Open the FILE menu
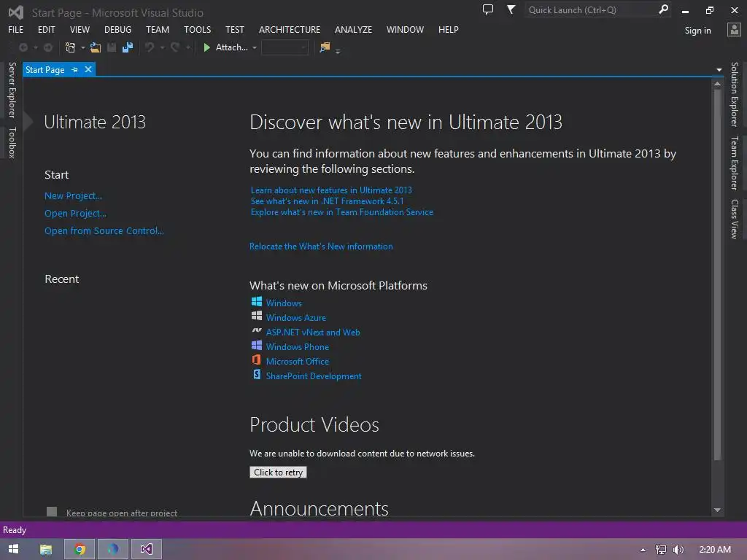747x560 pixels. point(16,29)
